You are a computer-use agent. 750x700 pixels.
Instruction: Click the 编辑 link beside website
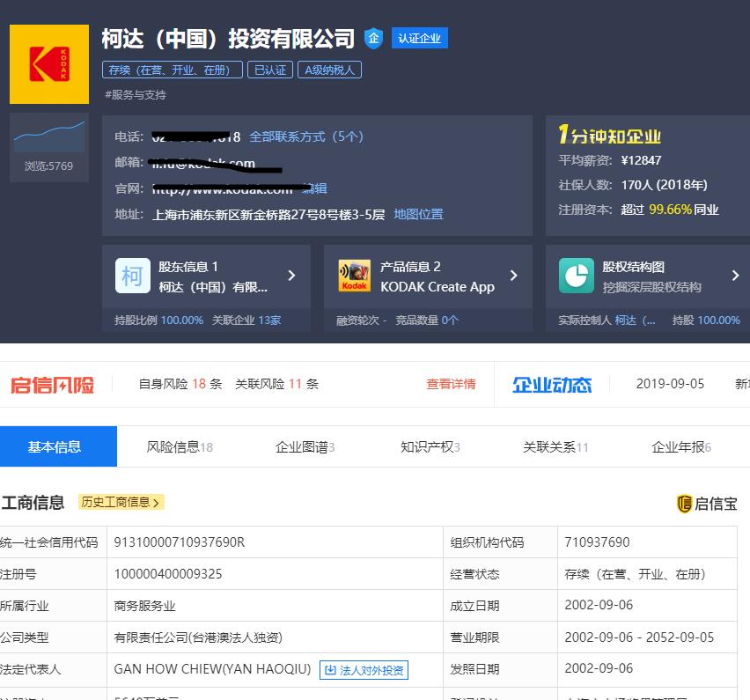click(x=315, y=188)
